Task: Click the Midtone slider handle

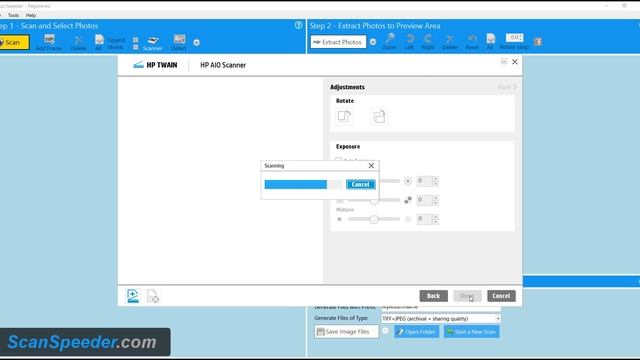Action: tap(374, 219)
